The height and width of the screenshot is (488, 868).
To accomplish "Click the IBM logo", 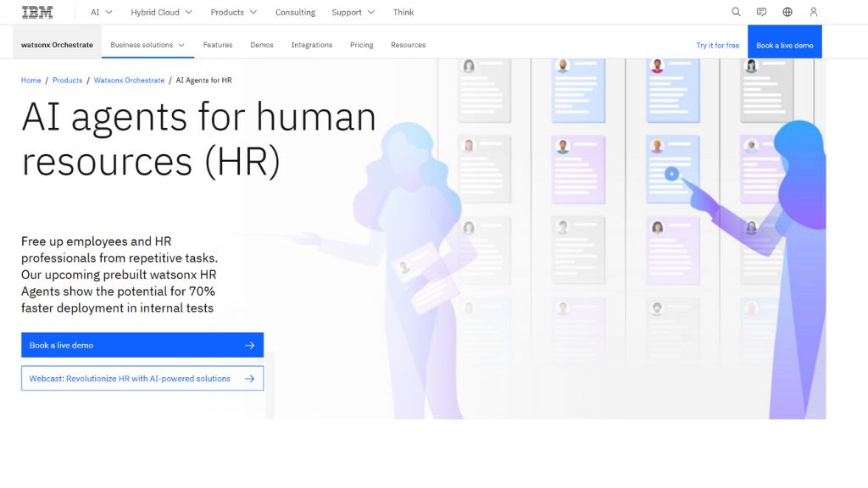I will 37,12.
